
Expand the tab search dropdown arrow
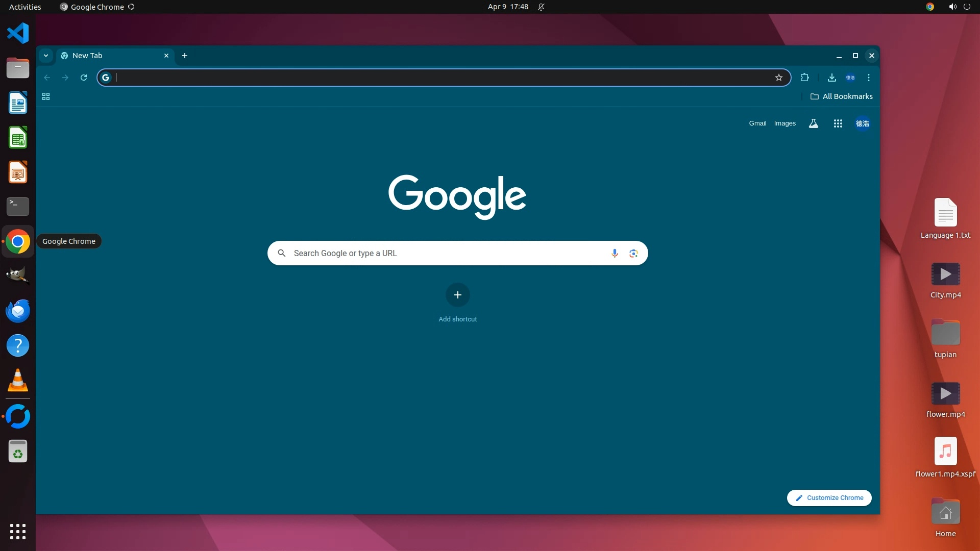pos(46,56)
